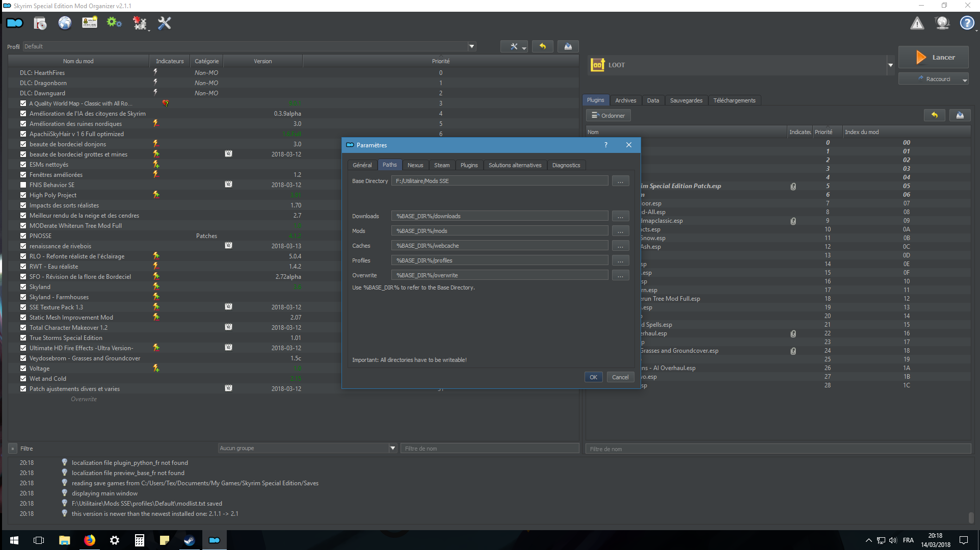Create mod list backup icon
The height and width of the screenshot is (550, 980).
568,46
